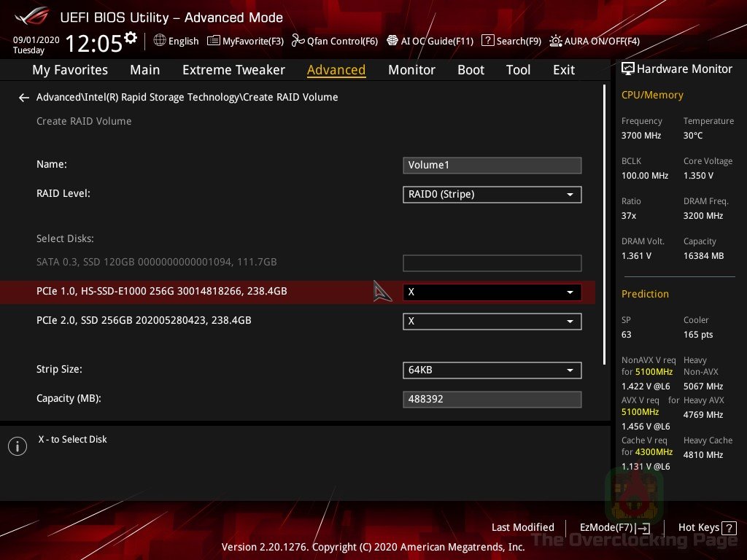Toggle AURA lighting on or off
This screenshot has width=747, height=560.
coord(595,41)
